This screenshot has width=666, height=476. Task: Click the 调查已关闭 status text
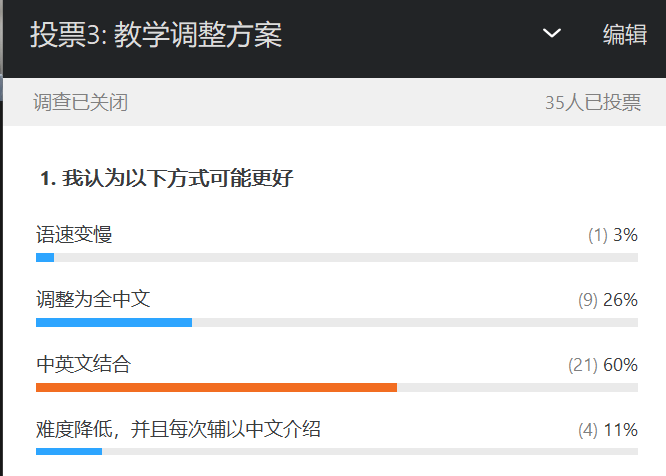point(80,102)
